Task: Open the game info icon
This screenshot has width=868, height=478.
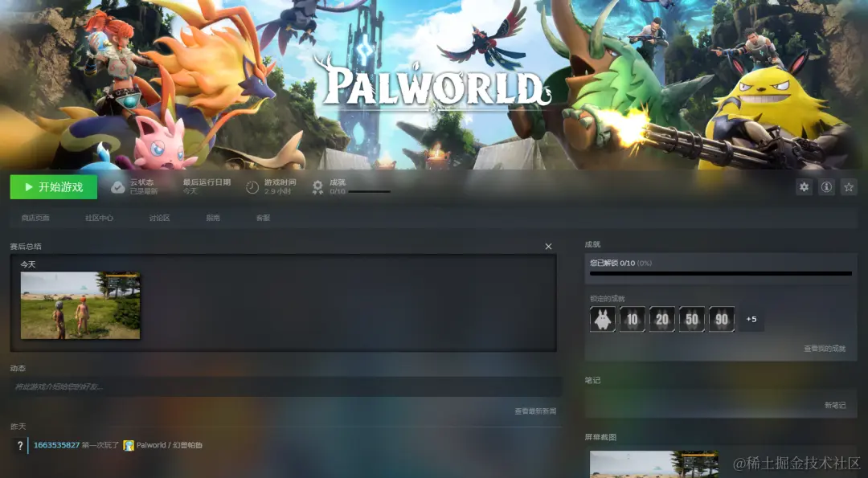Action: (x=826, y=187)
